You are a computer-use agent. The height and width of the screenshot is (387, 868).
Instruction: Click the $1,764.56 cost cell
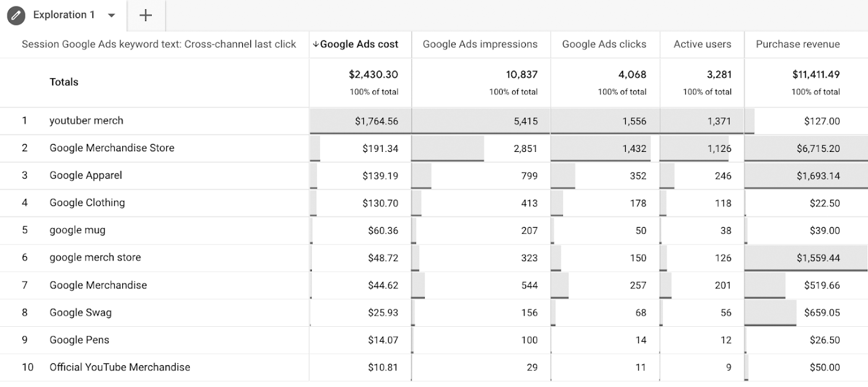click(x=376, y=121)
